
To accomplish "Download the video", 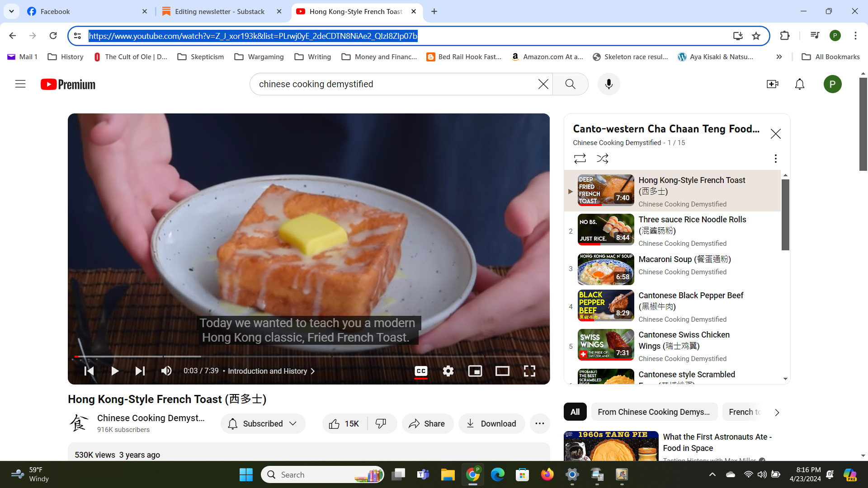I will [491, 424].
